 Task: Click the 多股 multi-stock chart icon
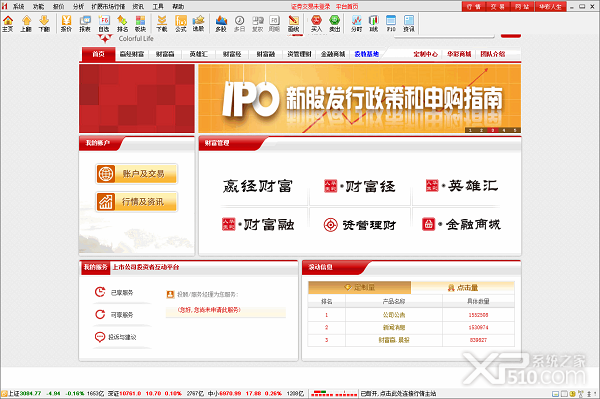(221, 24)
